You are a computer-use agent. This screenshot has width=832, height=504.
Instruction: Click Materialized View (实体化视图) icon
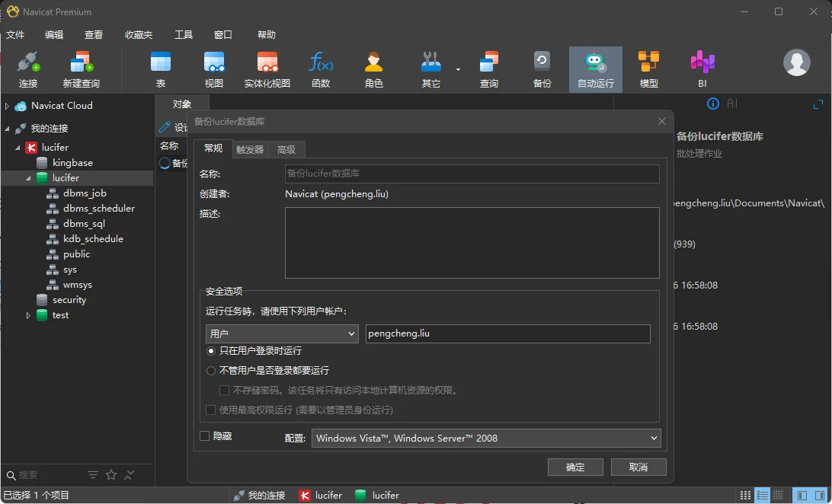[267, 69]
